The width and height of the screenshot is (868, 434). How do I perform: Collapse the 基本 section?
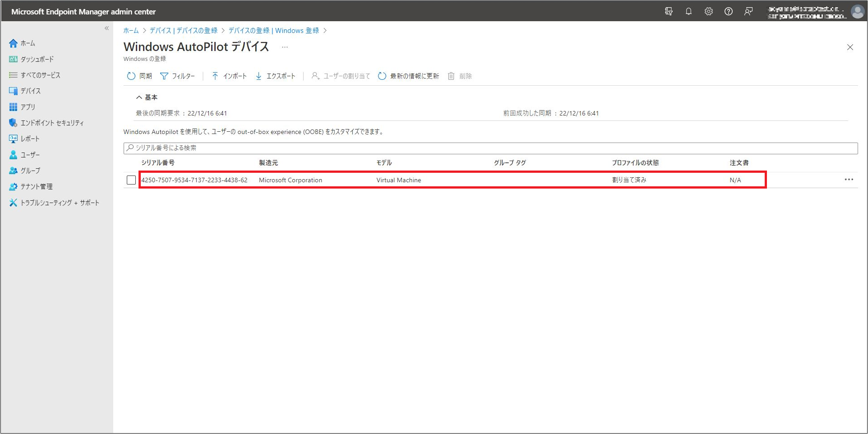click(x=147, y=97)
